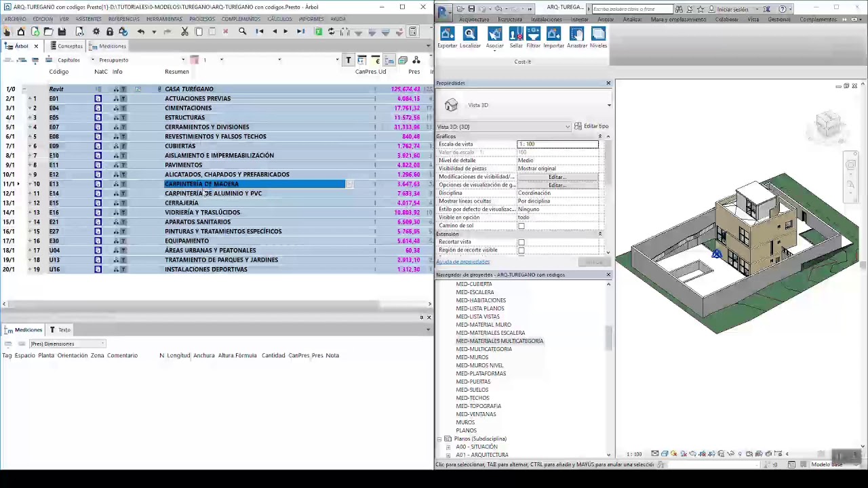
Task: Click the Arrastrar tool icon
Action: (x=577, y=34)
